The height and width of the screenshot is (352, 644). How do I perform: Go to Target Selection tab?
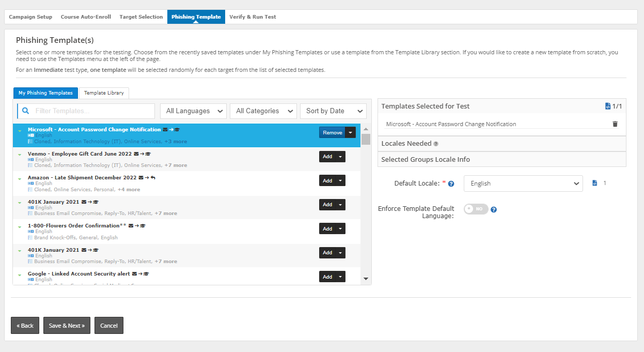pyautogui.click(x=141, y=17)
